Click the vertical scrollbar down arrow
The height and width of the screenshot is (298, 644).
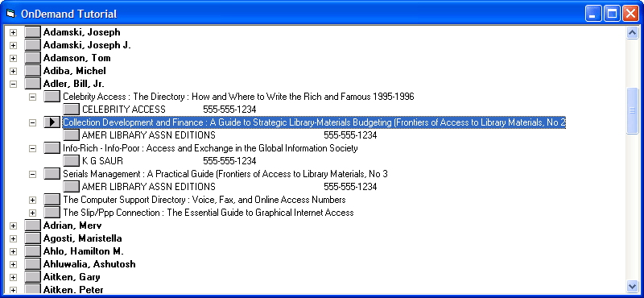point(632,286)
